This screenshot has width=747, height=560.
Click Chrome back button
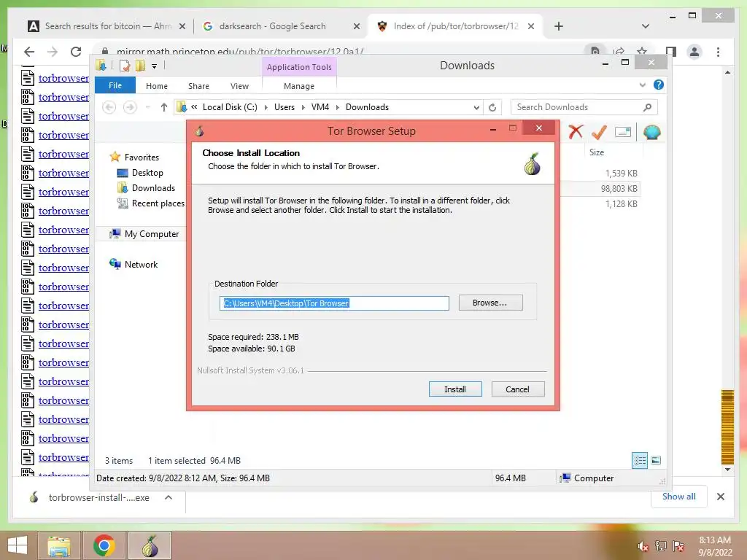tap(29, 52)
